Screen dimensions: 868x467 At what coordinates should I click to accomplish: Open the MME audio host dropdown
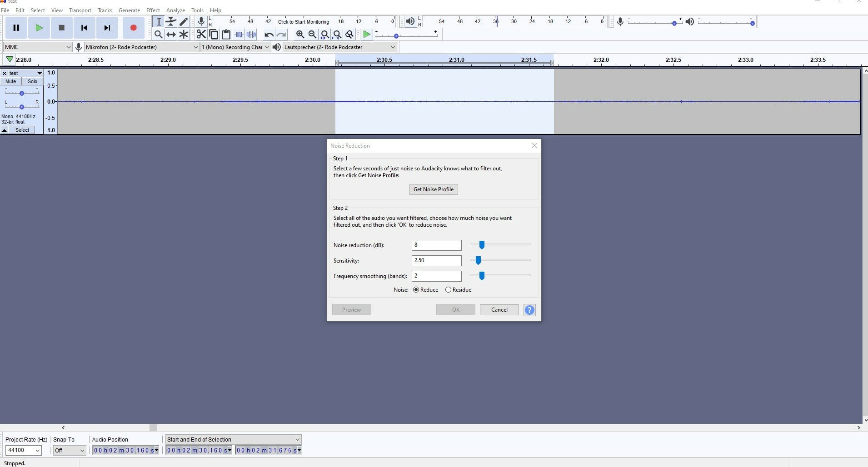coord(37,47)
